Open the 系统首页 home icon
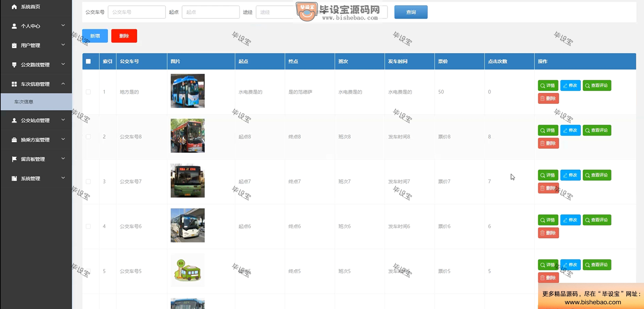This screenshot has height=309, width=644. [14, 7]
